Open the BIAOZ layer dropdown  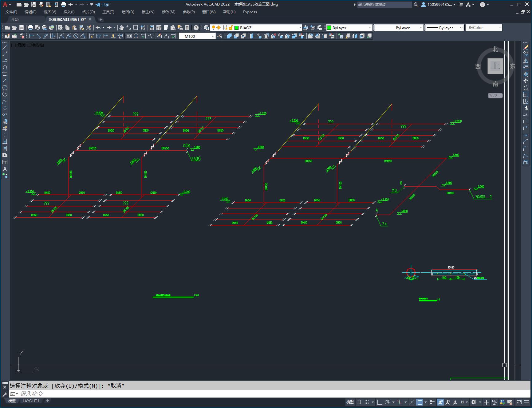[x=300, y=28]
